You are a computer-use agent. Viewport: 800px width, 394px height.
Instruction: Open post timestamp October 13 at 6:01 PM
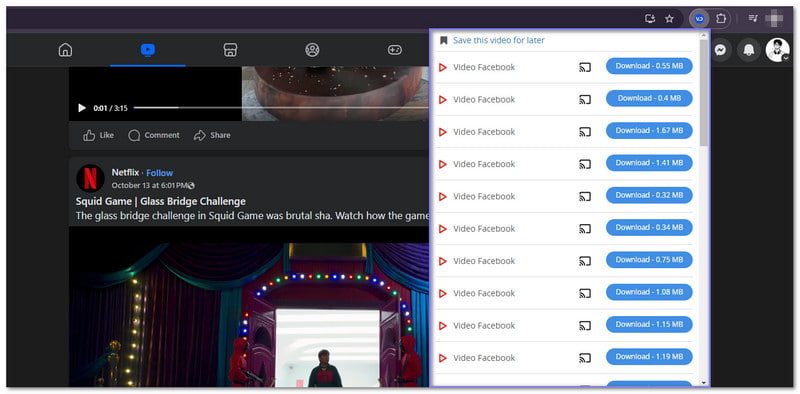pos(150,185)
